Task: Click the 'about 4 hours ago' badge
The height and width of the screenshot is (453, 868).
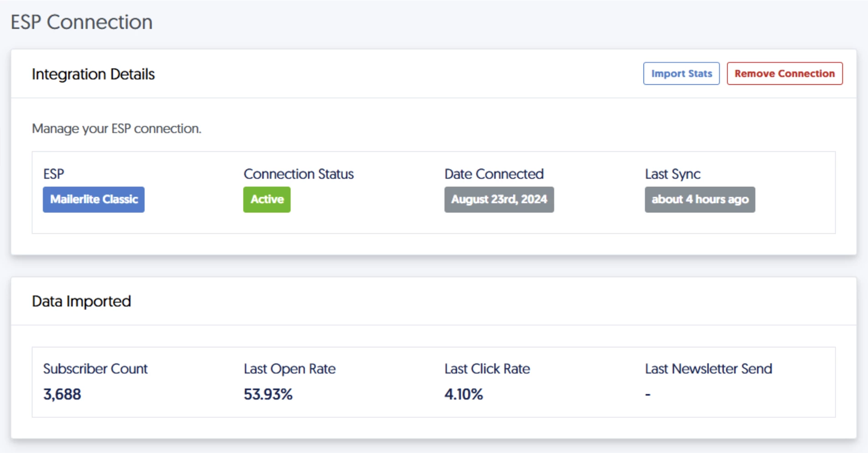Action: [700, 200]
